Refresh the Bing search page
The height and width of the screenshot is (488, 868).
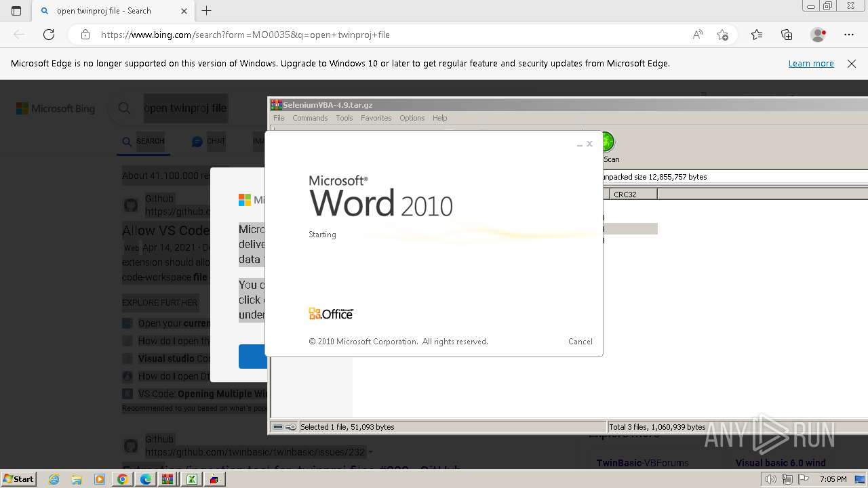[49, 35]
